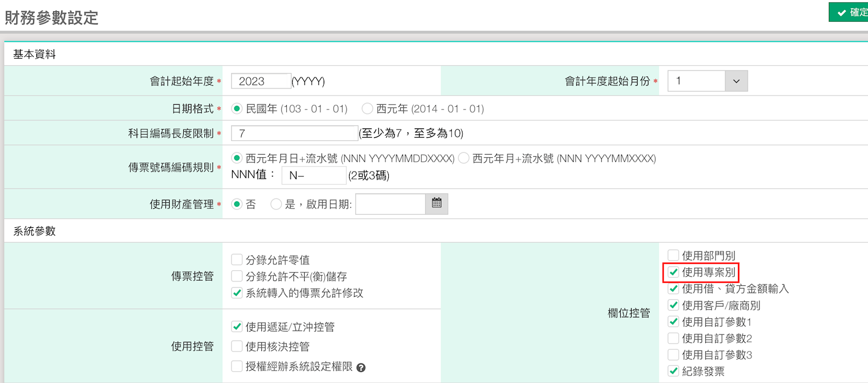This screenshot has height=383, width=868.
Task: Select 民國年 date format radio
Action: coord(237,108)
